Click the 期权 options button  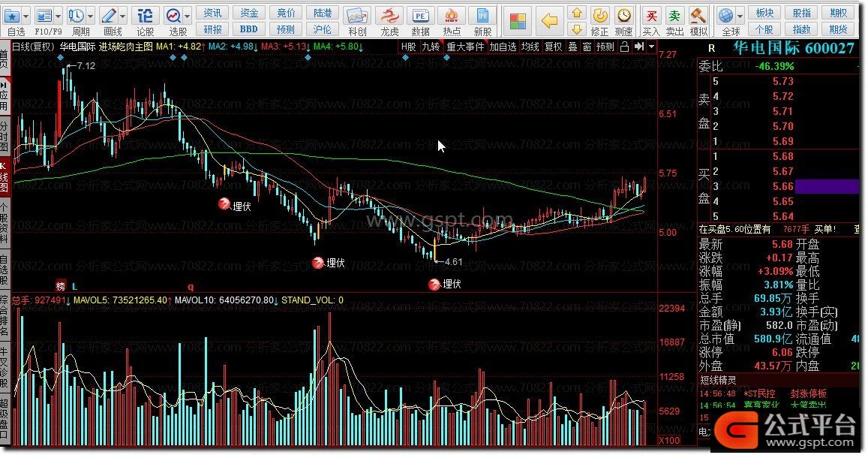pos(838,13)
